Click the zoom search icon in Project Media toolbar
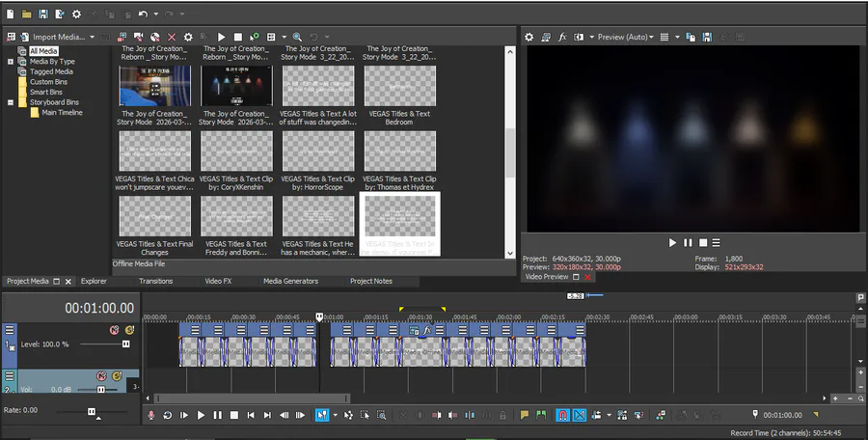Image resolution: width=868 pixels, height=440 pixels. click(297, 37)
